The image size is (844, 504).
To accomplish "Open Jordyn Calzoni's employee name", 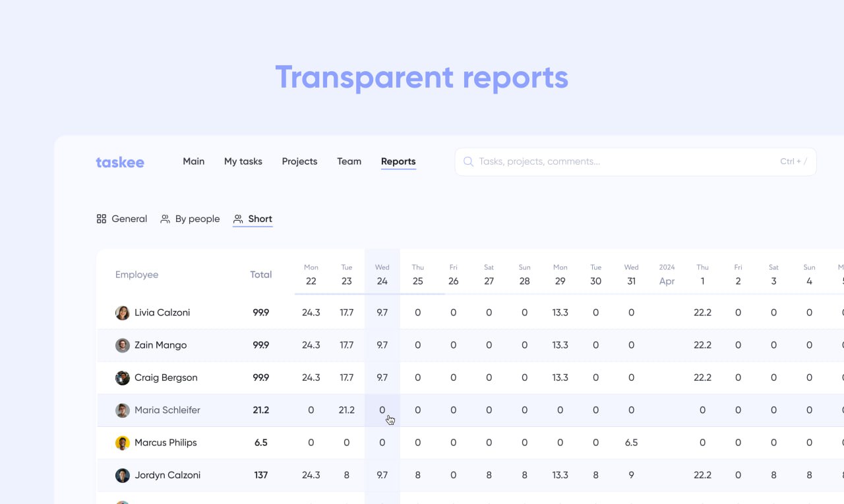I will click(167, 475).
